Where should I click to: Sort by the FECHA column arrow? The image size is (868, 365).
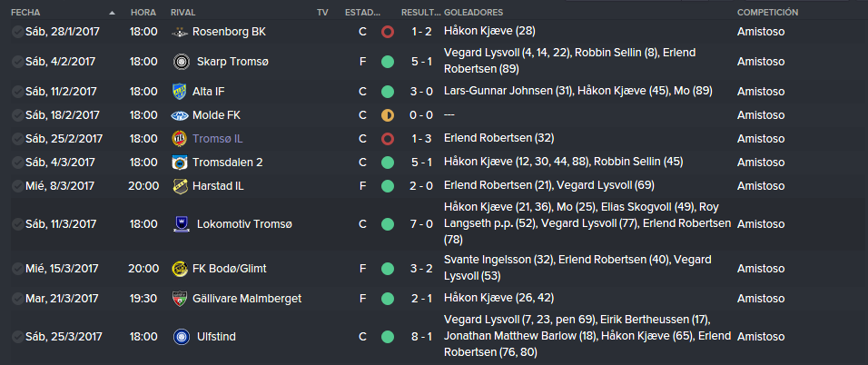point(113,12)
